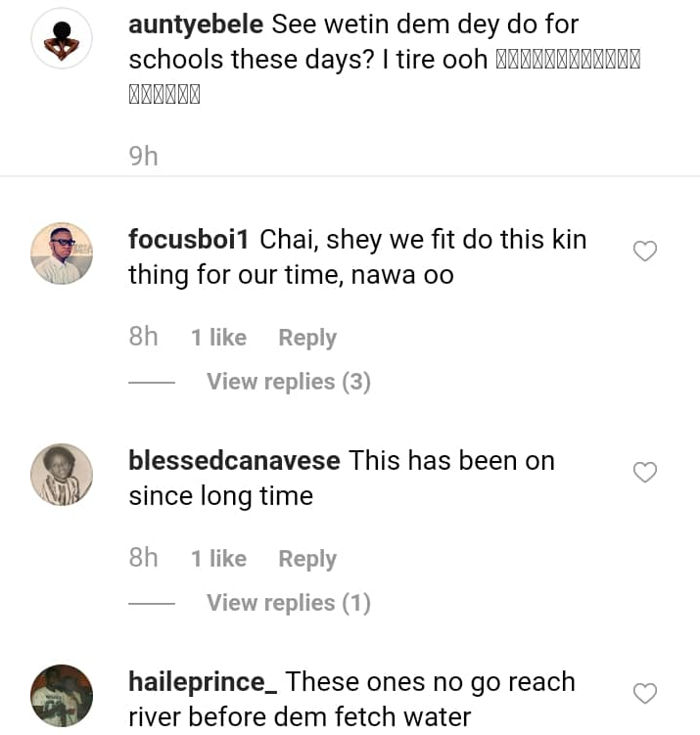This screenshot has width=700, height=735.
Task: Like focusboi1's comment with the heart
Action: (x=644, y=252)
